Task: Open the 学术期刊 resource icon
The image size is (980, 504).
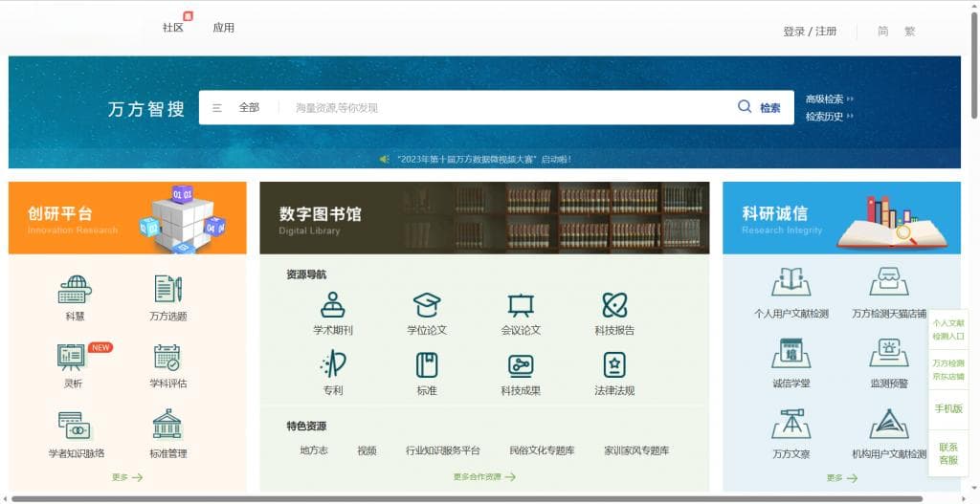Action: (332, 305)
